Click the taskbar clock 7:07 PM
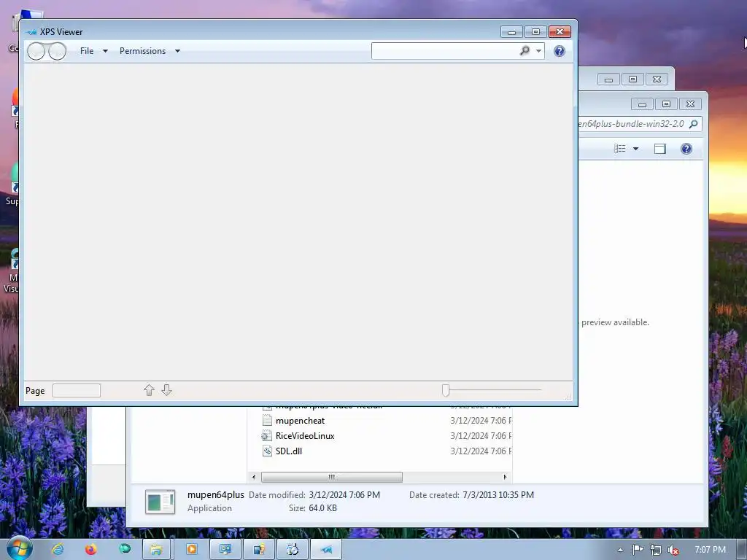 [x=710, y=550]
